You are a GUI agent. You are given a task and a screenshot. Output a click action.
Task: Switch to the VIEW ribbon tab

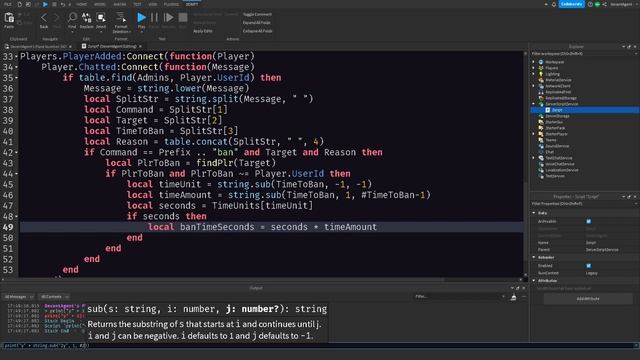coord(153,4)
